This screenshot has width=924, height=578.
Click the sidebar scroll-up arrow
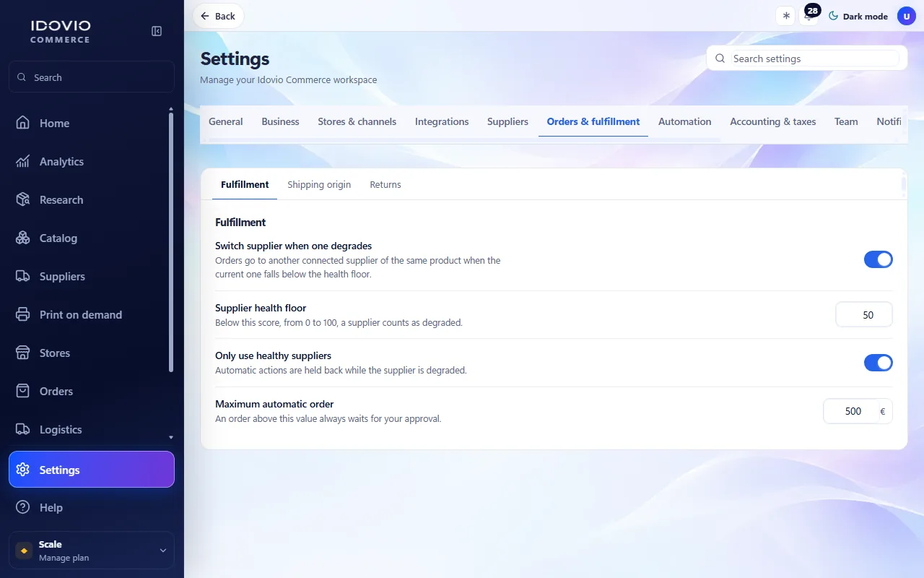171,109
